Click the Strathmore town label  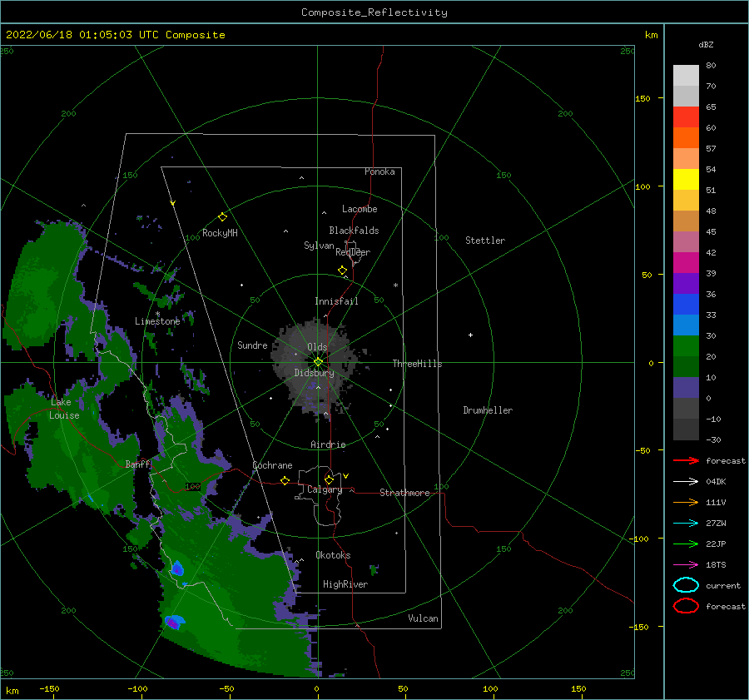(x=404, y=493)
